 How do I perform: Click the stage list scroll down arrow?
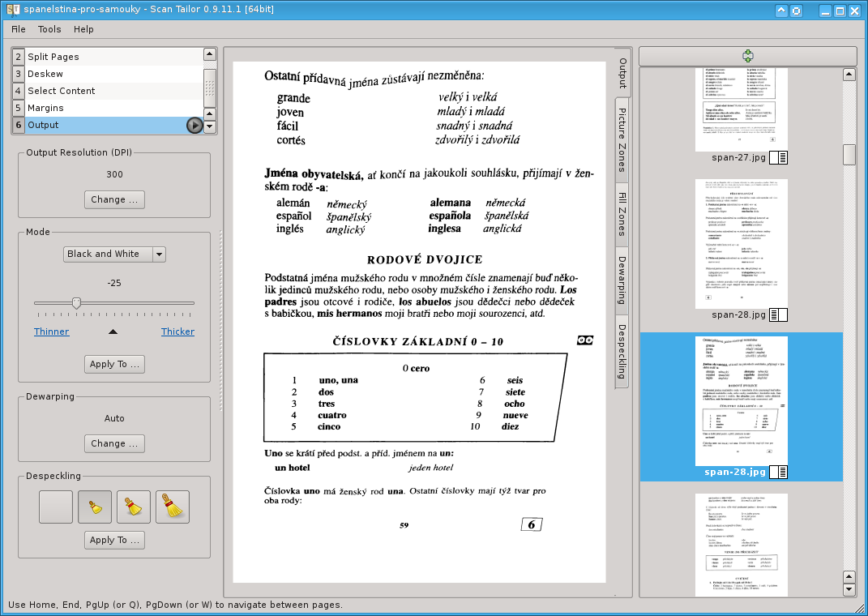210,126
